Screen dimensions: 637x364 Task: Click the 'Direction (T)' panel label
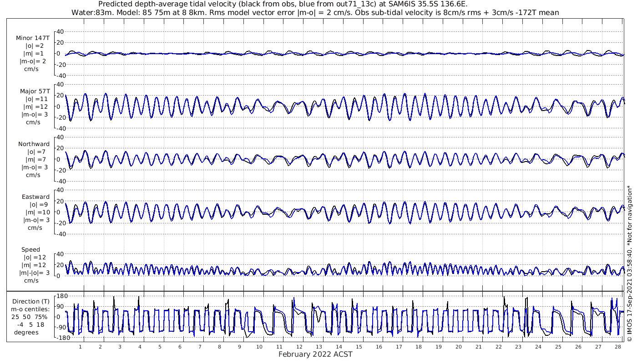[31, 302]
